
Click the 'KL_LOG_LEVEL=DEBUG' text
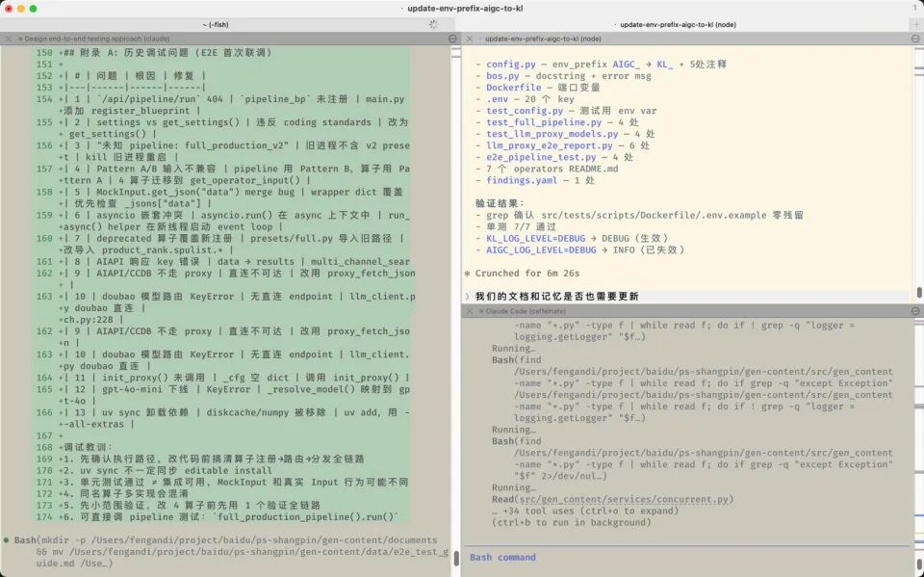tap(536, 238)
